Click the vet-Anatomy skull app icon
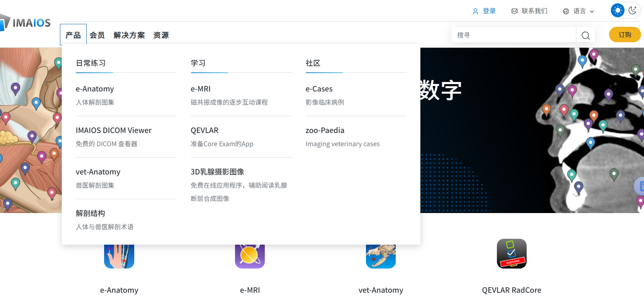 [x=381, y=256]
